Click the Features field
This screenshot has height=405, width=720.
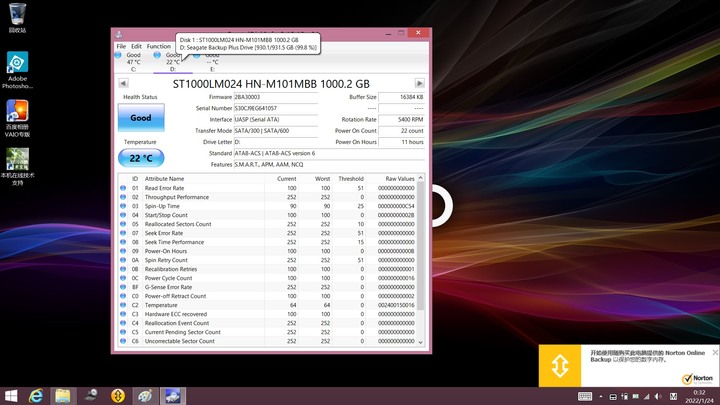[x=329, y=164]
